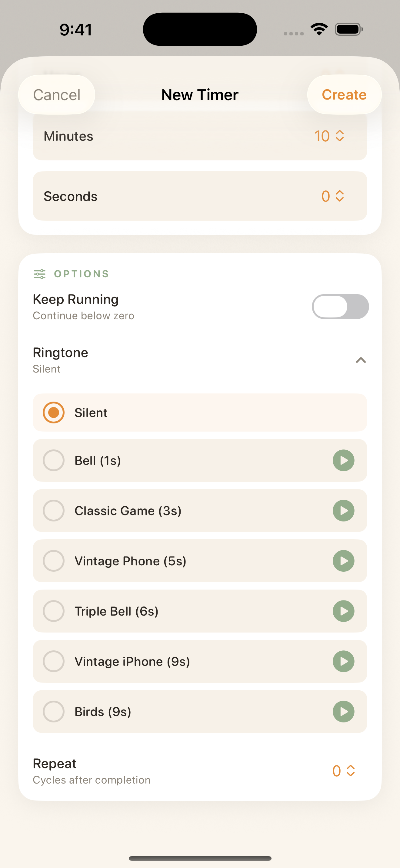Open the Minutes value picker
The width and height of the screenshot is (400, 868).
click(x=329, y=136)
